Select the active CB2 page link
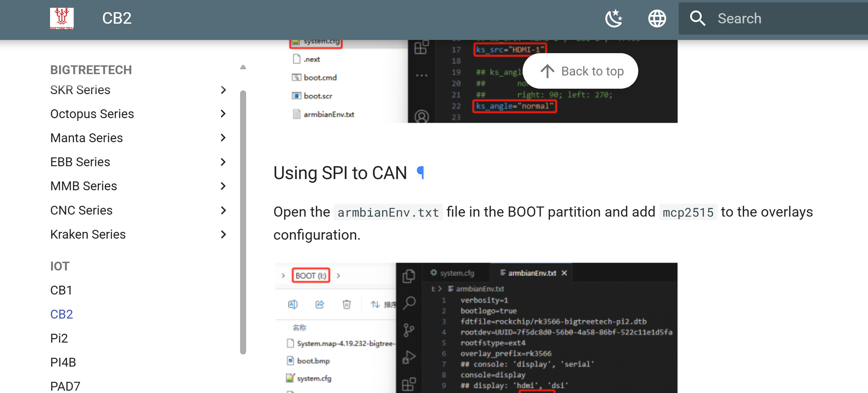Viewport: 868px width, 393px height. tap(62, 314)
